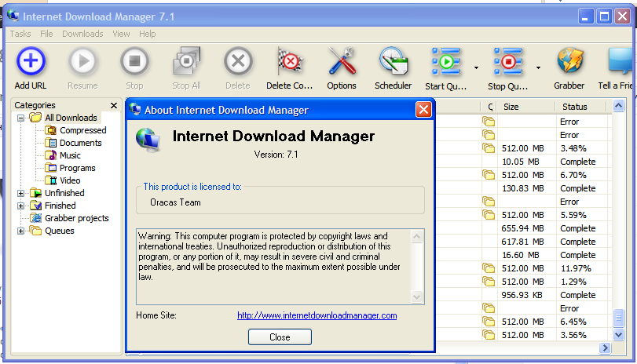The width and height of the screenshot is (637, 364).
Task: Click the Add URL toolbar icon
Action: coord(31,61)
